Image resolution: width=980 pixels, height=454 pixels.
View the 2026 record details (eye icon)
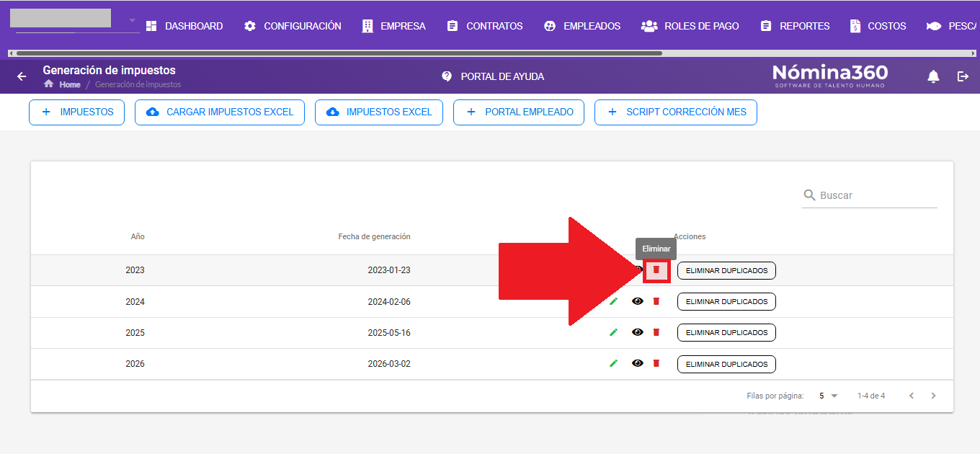[x=637, y=363]
